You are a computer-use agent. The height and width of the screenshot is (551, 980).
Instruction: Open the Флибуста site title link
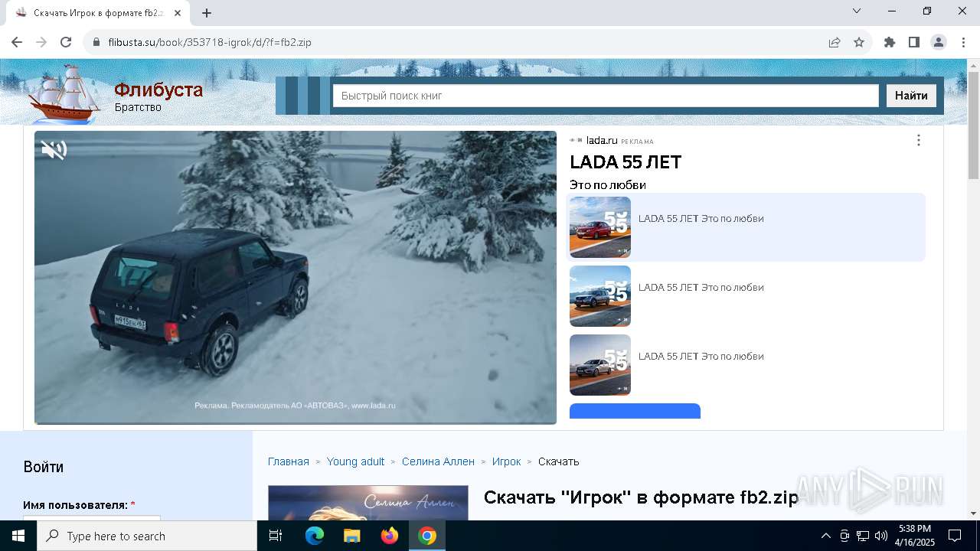tap(158, 90)
